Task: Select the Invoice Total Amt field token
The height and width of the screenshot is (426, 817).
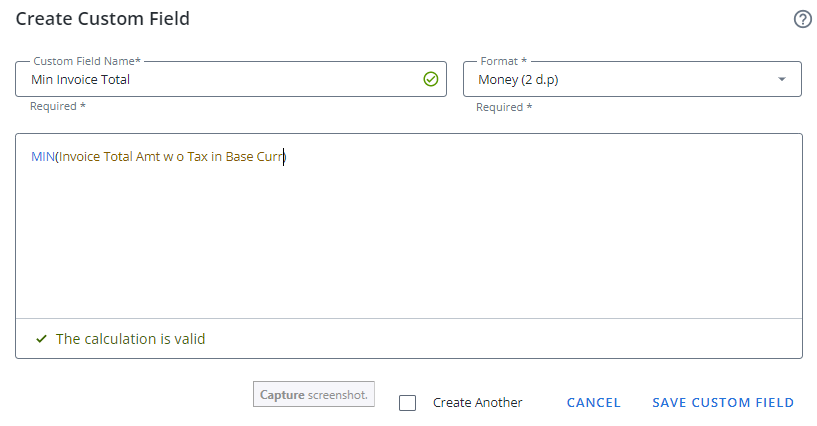Action: click(x=170, y=157)
